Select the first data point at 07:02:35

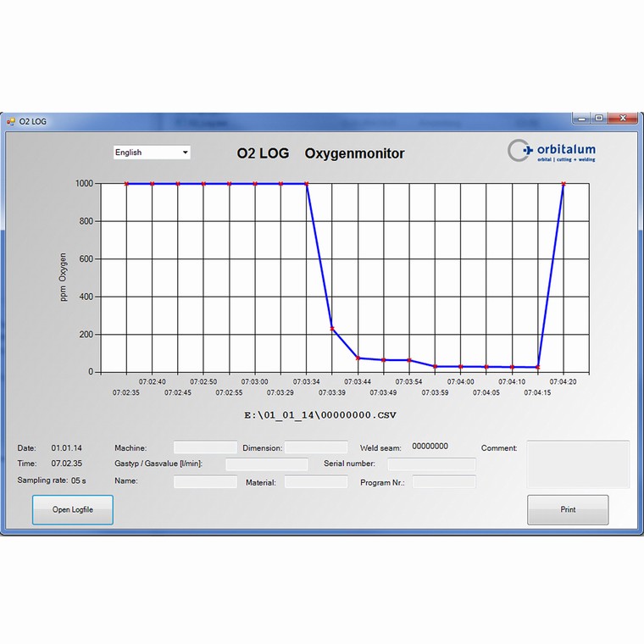click(x=126, y=183)
